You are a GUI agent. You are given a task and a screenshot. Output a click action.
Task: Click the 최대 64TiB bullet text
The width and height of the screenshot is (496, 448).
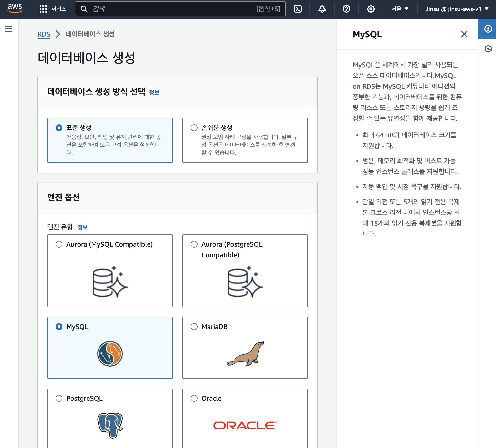click(x=409, y=140)
